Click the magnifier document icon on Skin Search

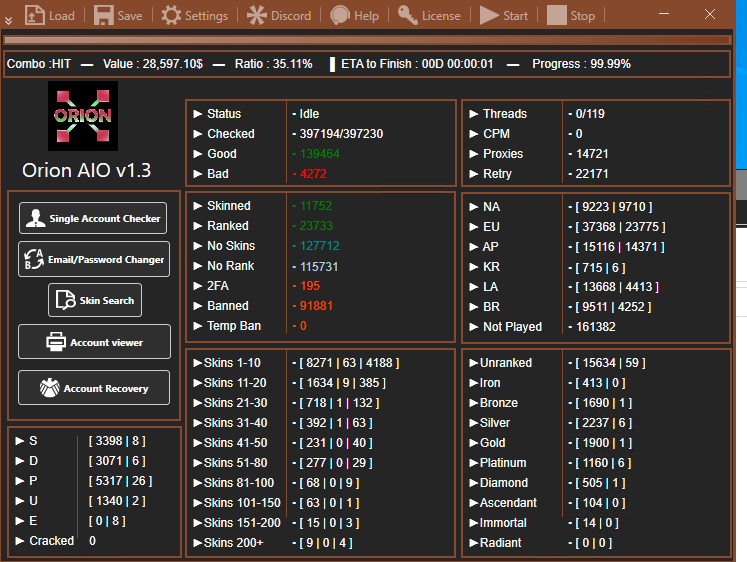tap(65, 300)
